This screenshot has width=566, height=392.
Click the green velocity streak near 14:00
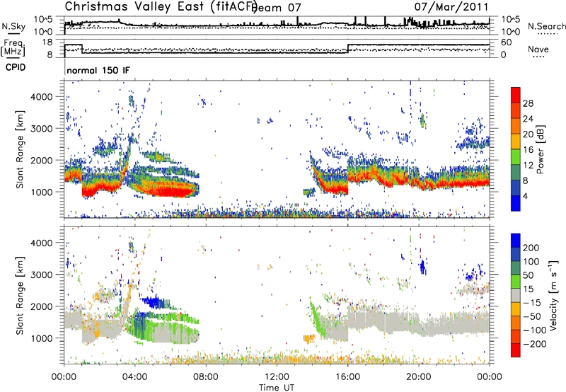(316, 317)
